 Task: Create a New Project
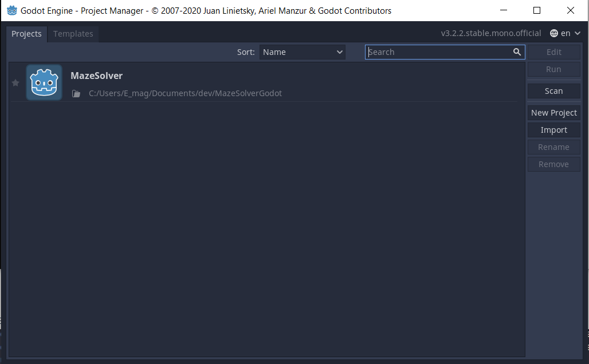coord(553,113)
